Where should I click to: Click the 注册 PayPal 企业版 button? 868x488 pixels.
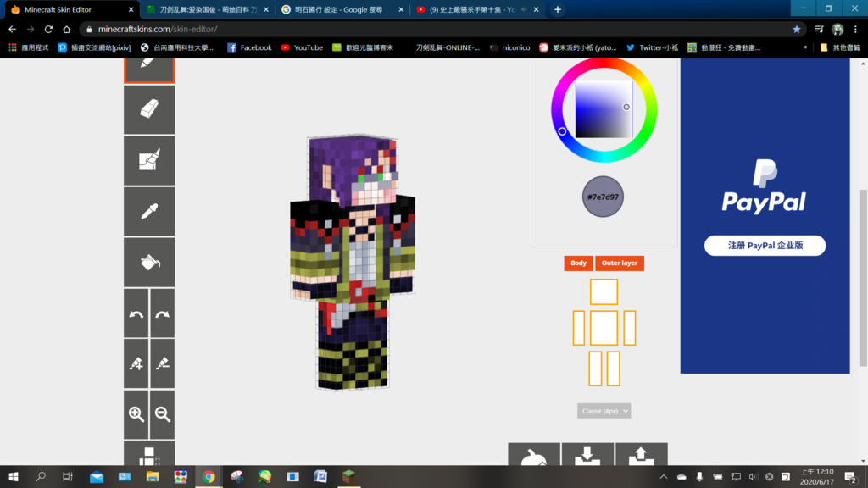(x=765, y=246)
